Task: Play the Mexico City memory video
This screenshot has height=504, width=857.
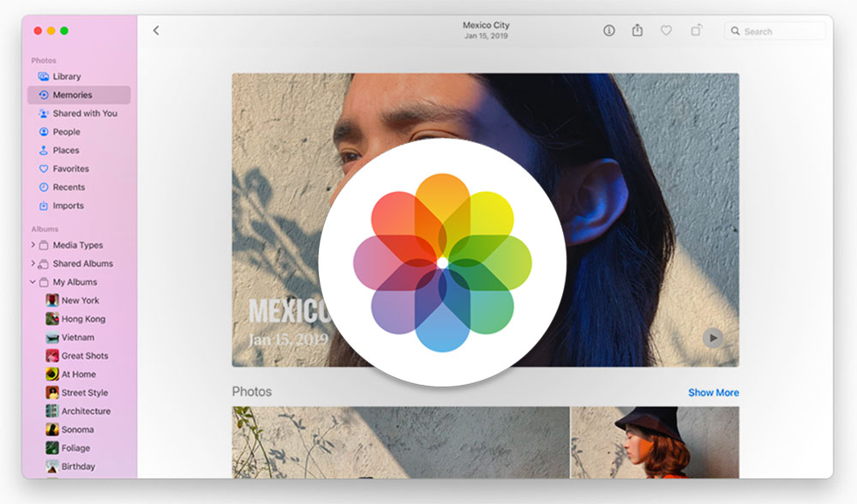Action: click(713, 338)
